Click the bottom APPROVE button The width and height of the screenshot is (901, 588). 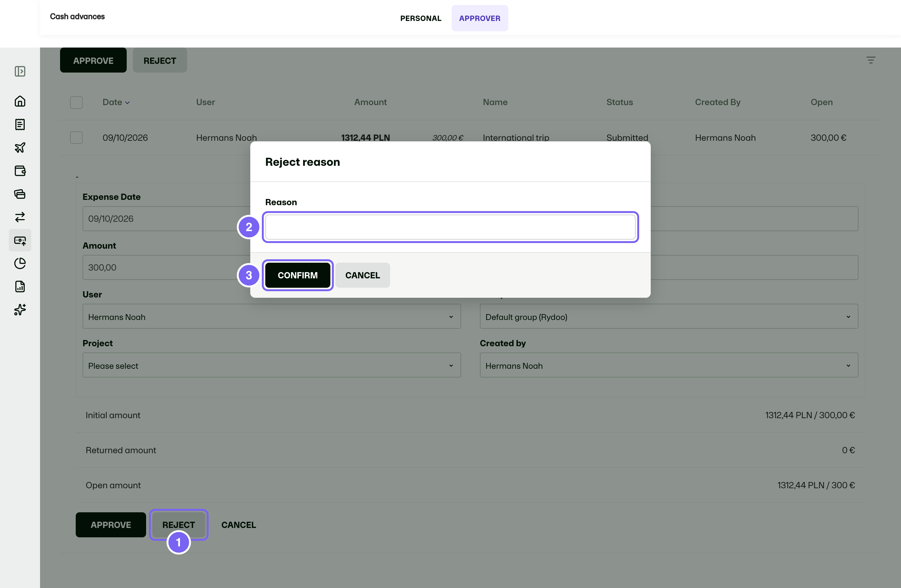tap(110, 525)
